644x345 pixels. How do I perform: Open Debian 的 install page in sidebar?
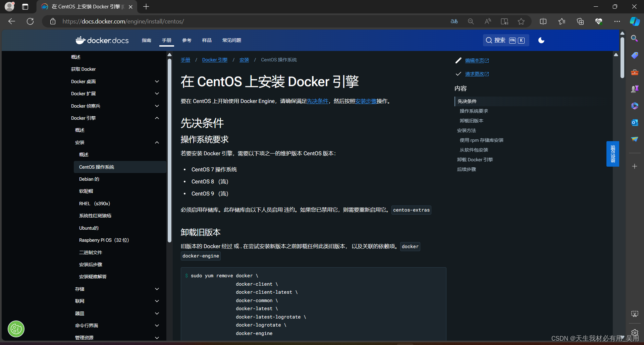coord(89,179)
